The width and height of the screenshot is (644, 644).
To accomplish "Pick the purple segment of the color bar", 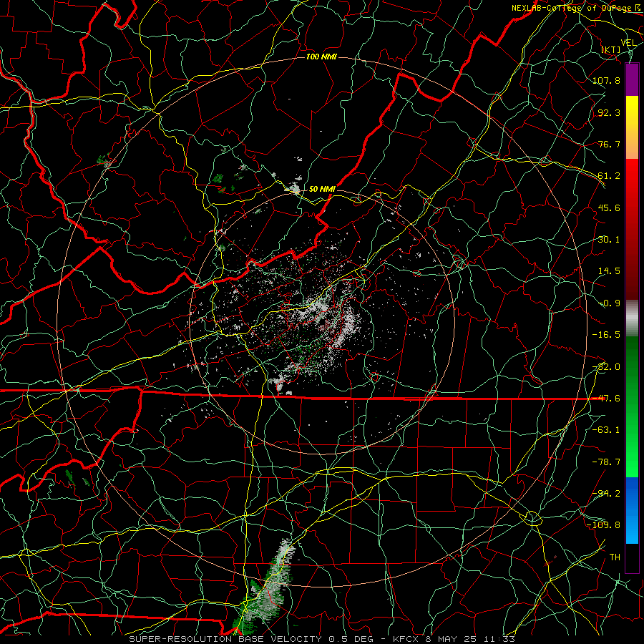I will click(x=632, y=80).
